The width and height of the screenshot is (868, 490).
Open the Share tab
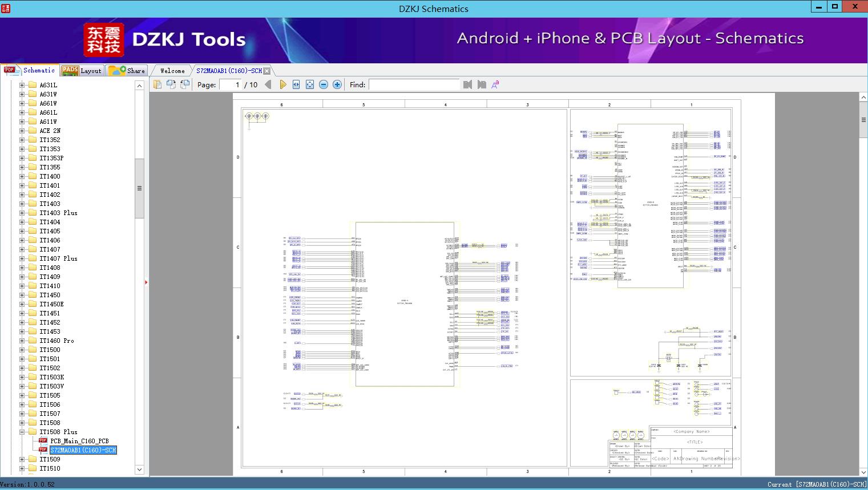click(128, 71)
